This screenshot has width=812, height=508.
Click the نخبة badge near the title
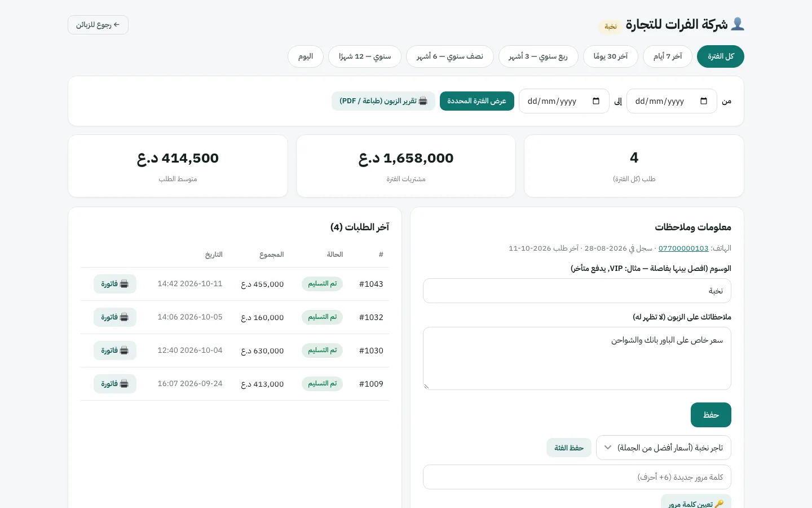click(x=611, y=27)
